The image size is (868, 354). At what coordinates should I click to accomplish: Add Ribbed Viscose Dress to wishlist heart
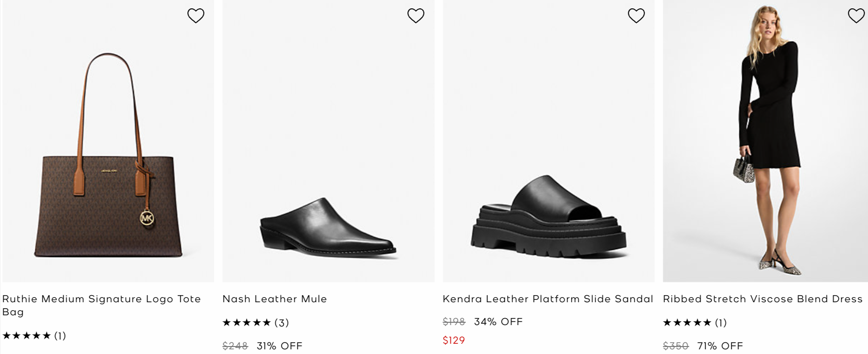click(x=856, y=16)
